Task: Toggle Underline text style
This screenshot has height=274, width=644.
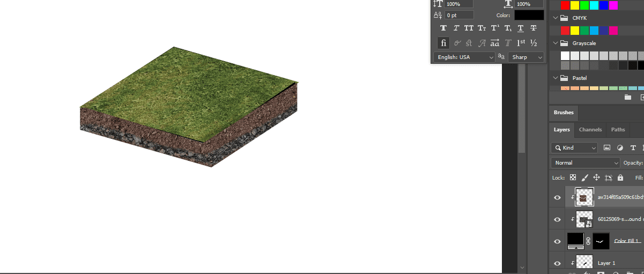Action: (521, 28)
